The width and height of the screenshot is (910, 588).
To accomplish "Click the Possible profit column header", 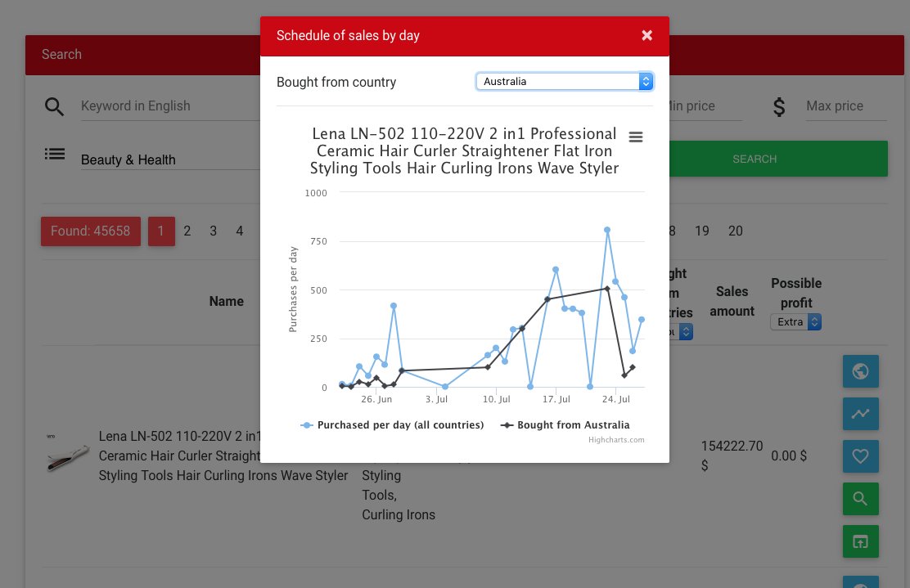I will (x=796, y=293).
